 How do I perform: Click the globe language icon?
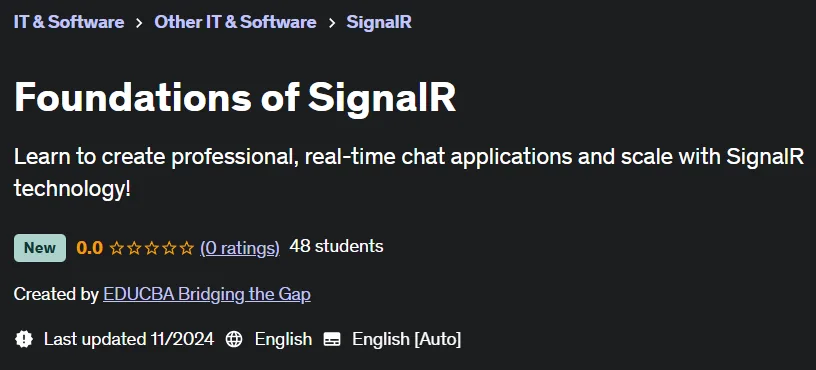234,339
